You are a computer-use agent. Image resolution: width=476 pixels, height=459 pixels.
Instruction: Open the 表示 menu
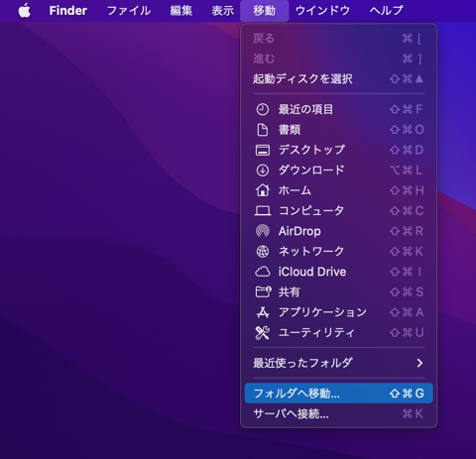[223, 11]
